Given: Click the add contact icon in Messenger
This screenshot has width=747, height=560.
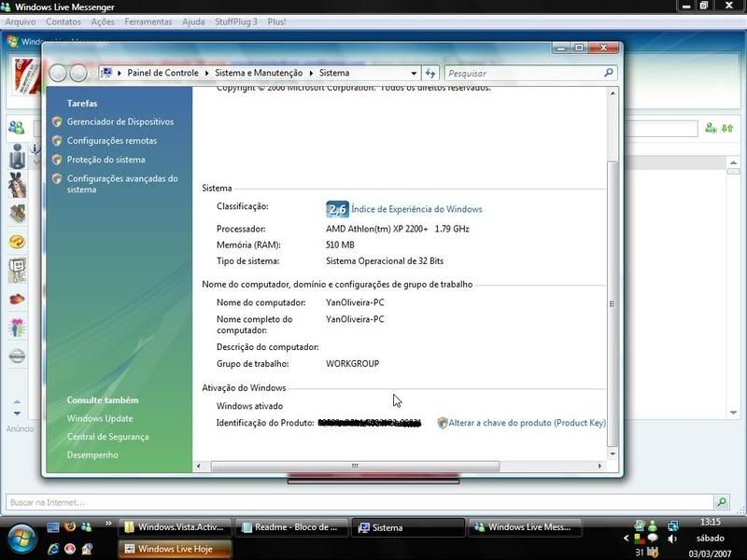Looking at the screenshot, I should (711, 128).
